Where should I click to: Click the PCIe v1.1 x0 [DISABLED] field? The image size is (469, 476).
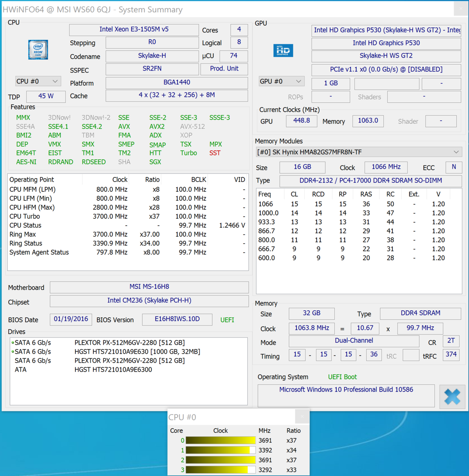[x=386, y=69]
